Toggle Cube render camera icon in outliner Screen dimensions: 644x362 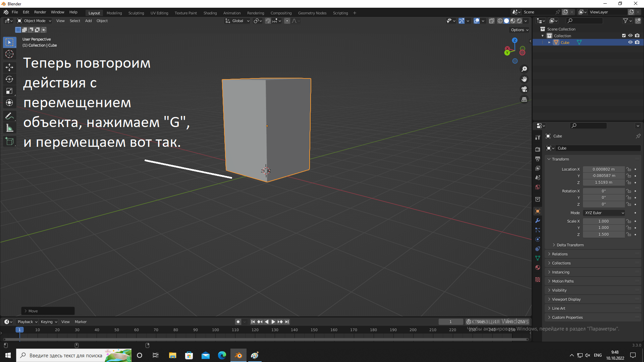(x=637, y=42)
